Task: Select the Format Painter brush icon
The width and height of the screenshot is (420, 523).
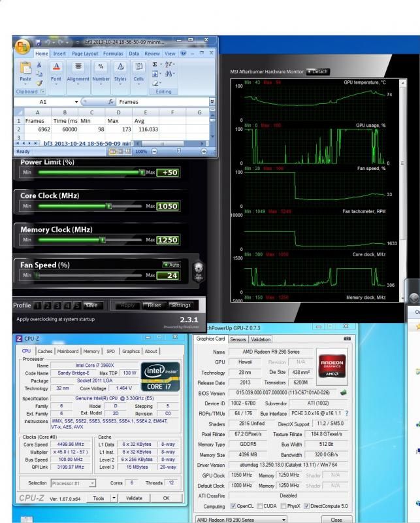Action: [x=39, y=83]
